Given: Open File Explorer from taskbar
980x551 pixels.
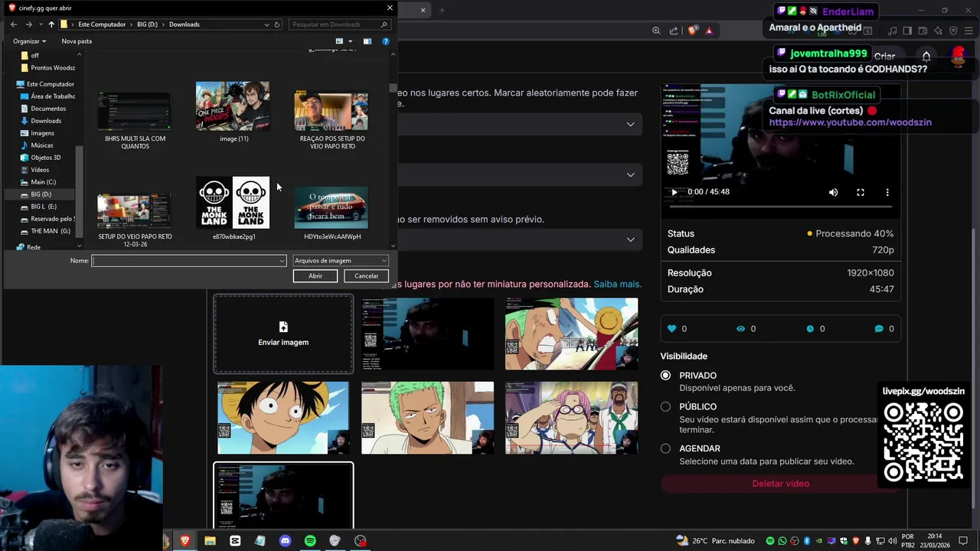Looking at the screenshot, I should (x=210, y=541).
